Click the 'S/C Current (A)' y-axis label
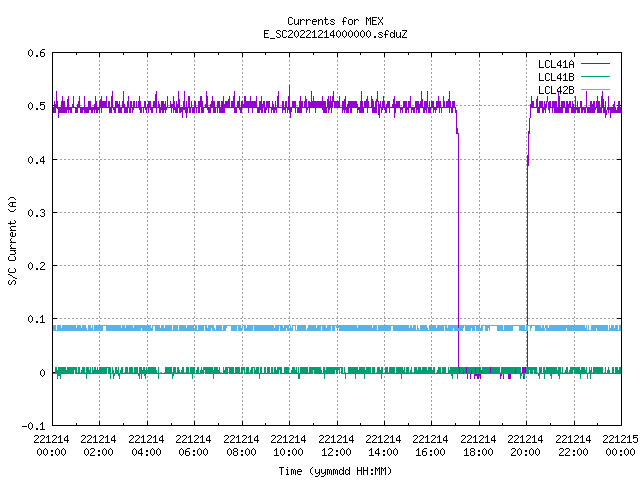This screenshot has height=480, width=640. (x=13, y=241)
